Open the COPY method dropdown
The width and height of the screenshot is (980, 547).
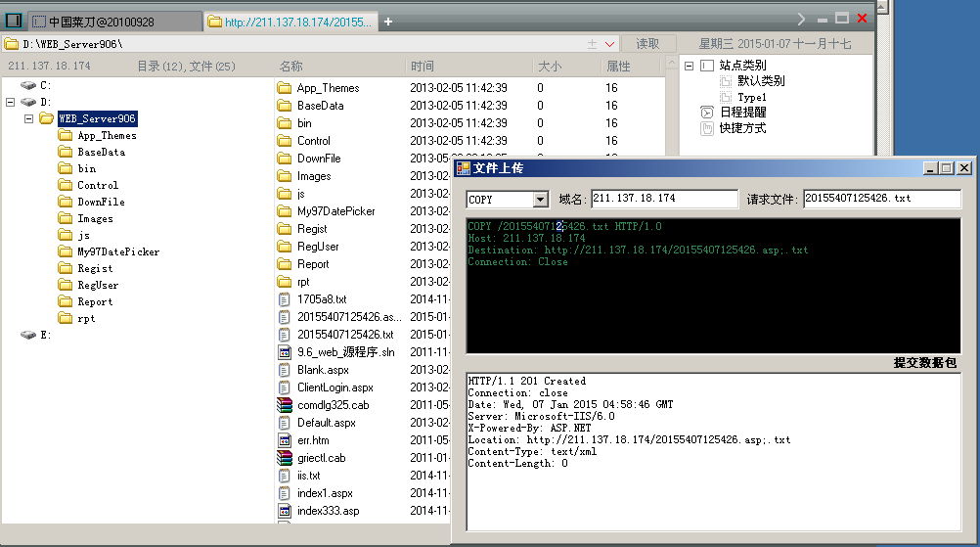coord(541,200)
